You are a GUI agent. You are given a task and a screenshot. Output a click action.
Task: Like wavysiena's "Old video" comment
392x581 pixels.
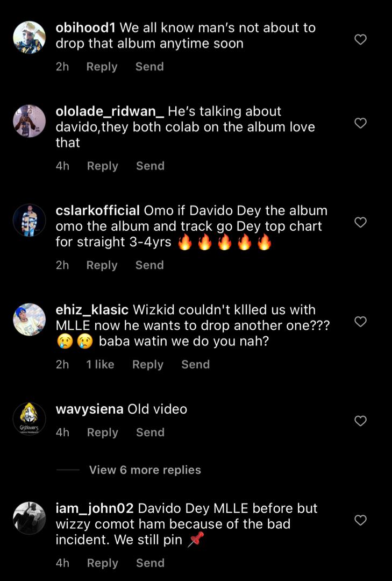click(361, 421)
